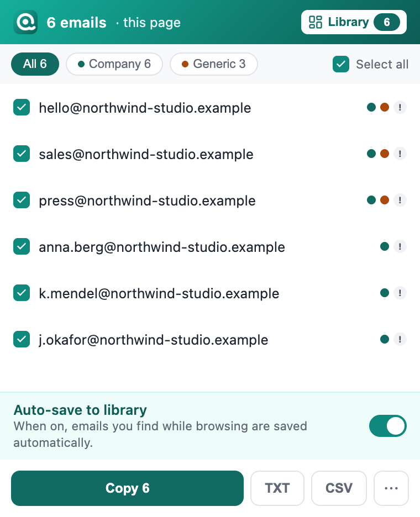Viewport: 420px width, 517px height.
Task: Click the orange generic dot on hello@ row
Action: click(x=385, y=107)
